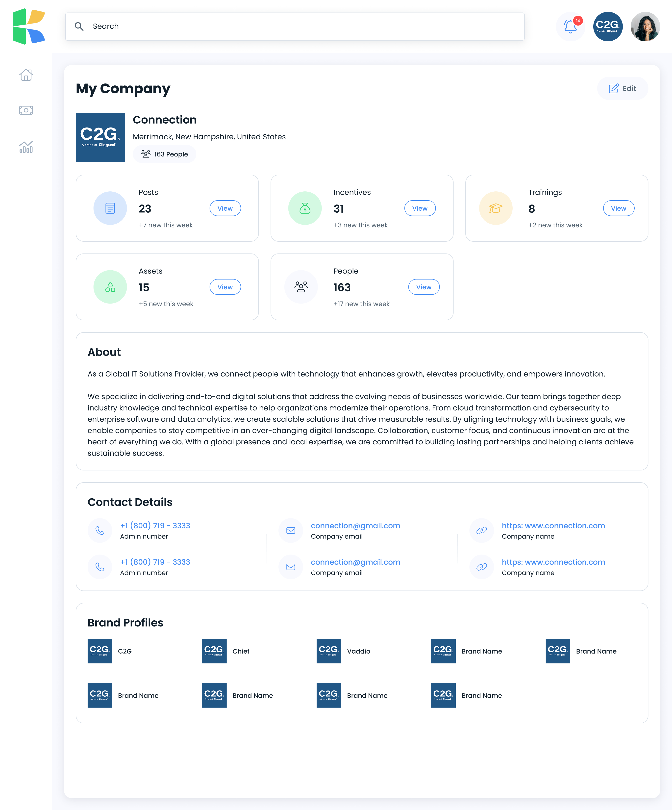Open the C2G brand profile
The image size is (672, 810).
pos(110,651)
